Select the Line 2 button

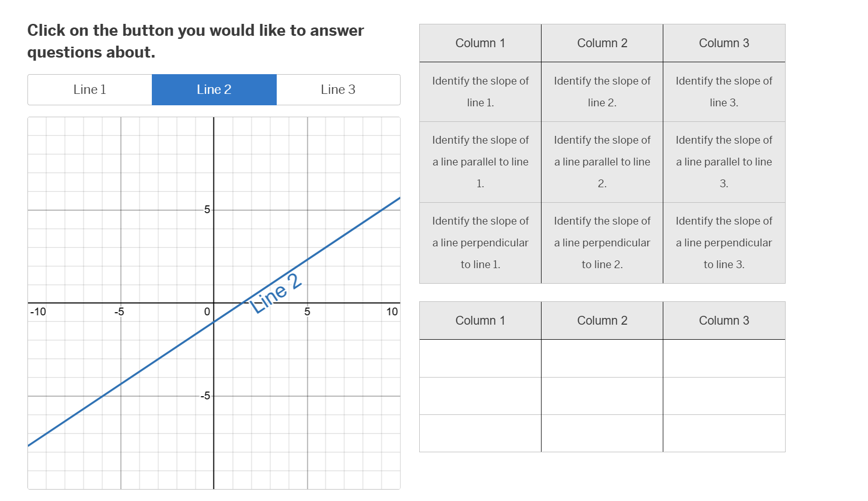pyautogui.click(x=214, y=89)
